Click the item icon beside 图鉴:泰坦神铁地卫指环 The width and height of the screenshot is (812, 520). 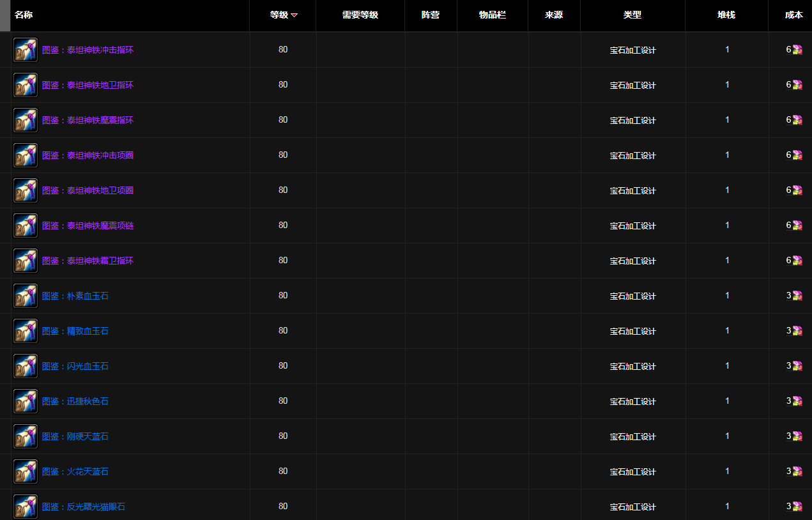(26, 85)
